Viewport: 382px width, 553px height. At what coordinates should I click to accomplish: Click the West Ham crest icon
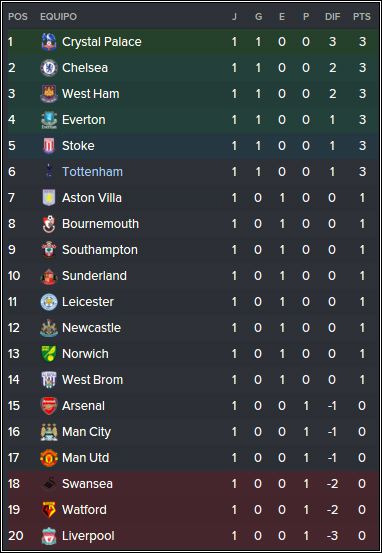click(x=49, y=94)
